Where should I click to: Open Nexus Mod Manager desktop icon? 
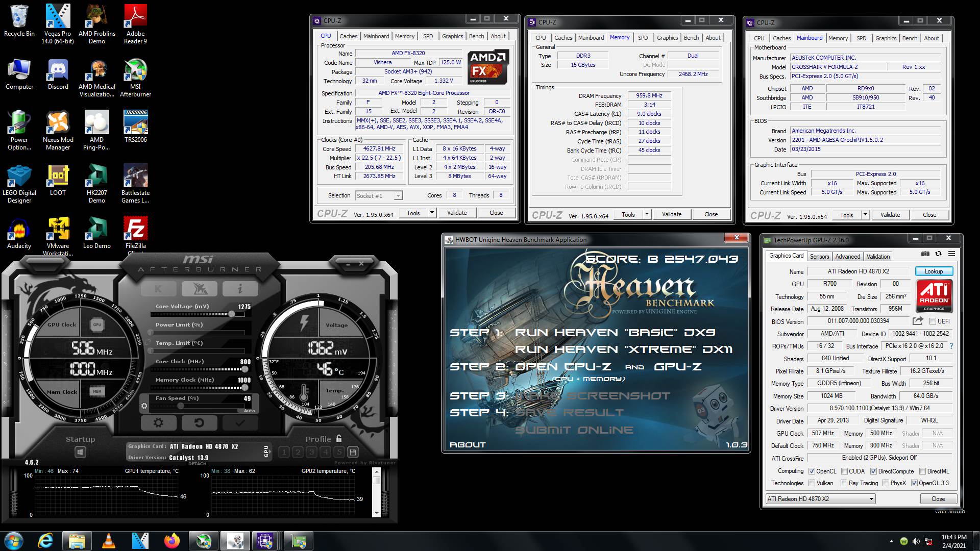tap(58, 131)
